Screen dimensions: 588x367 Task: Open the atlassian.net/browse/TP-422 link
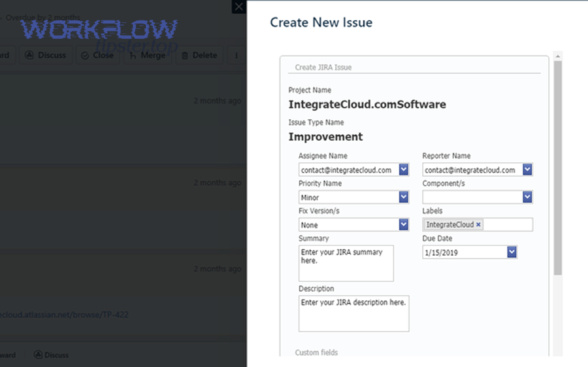point(64,315)
